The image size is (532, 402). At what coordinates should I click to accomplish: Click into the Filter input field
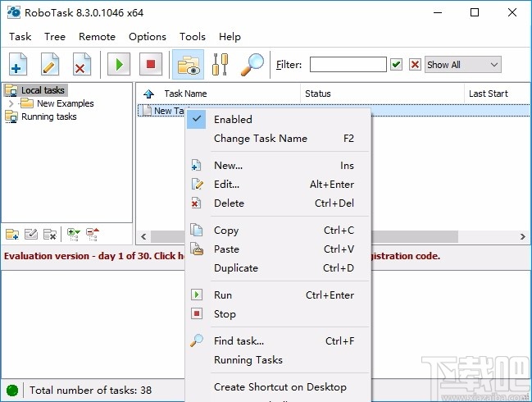(348, 65)
